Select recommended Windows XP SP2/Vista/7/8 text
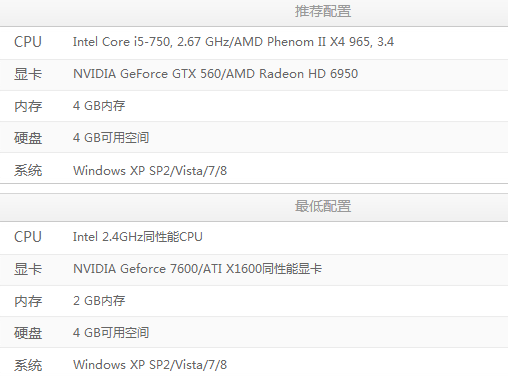This screenshot has width=508, height=376. click(150, 171)
